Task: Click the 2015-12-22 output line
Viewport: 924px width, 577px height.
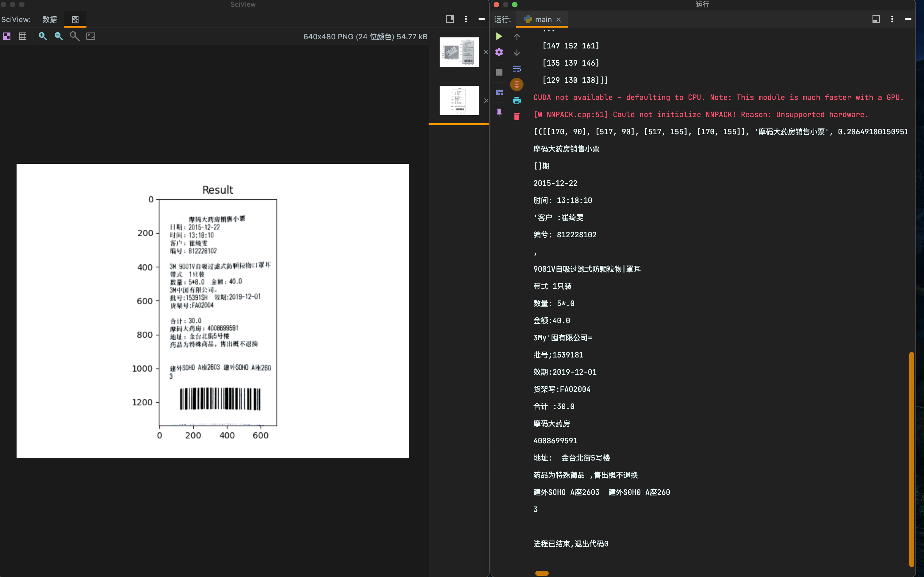Action: click(555, 183)
